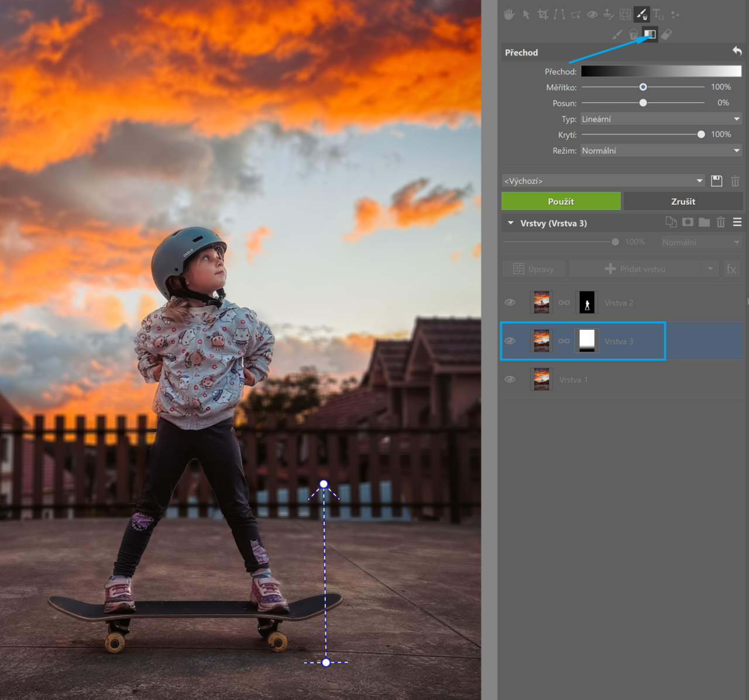Apply the gradient with Použít
749x700 pixels.
(561, 201)
